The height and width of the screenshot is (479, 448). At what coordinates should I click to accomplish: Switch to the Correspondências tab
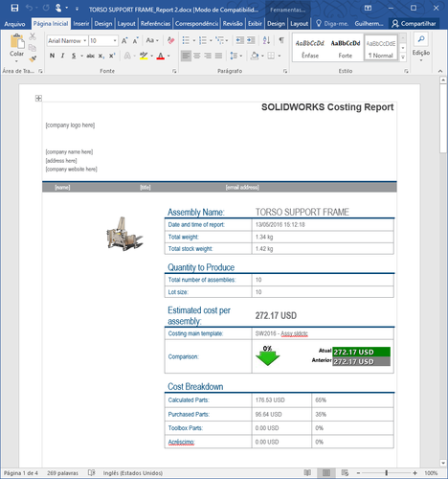coord(196,24)
